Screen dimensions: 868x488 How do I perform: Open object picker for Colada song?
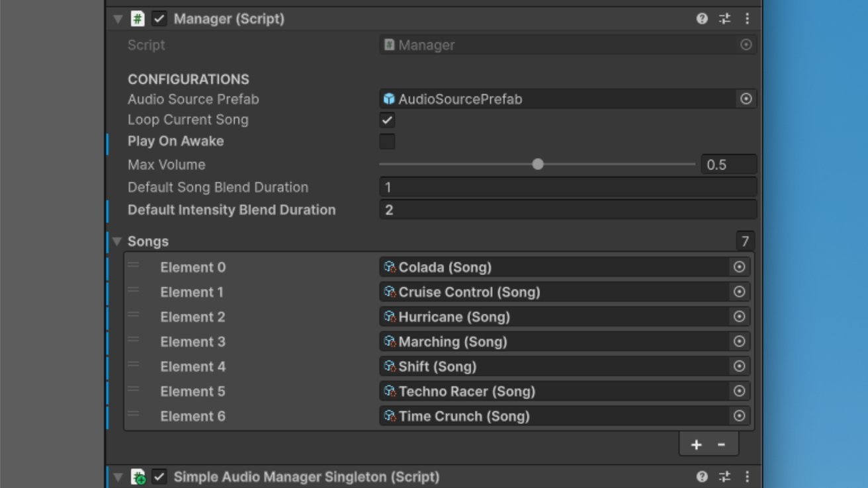coord(739,267)
